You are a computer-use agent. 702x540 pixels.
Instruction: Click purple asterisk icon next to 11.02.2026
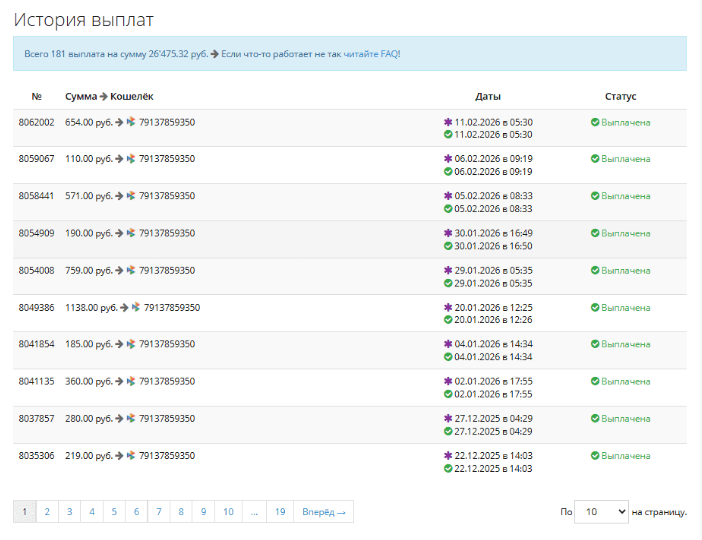[x=448, y=122]
